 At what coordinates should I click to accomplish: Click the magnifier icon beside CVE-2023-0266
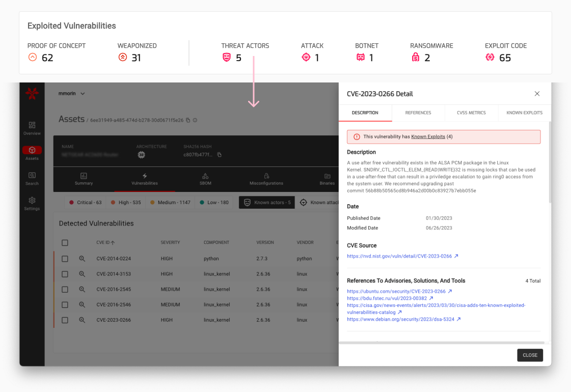tap(82, 320)
